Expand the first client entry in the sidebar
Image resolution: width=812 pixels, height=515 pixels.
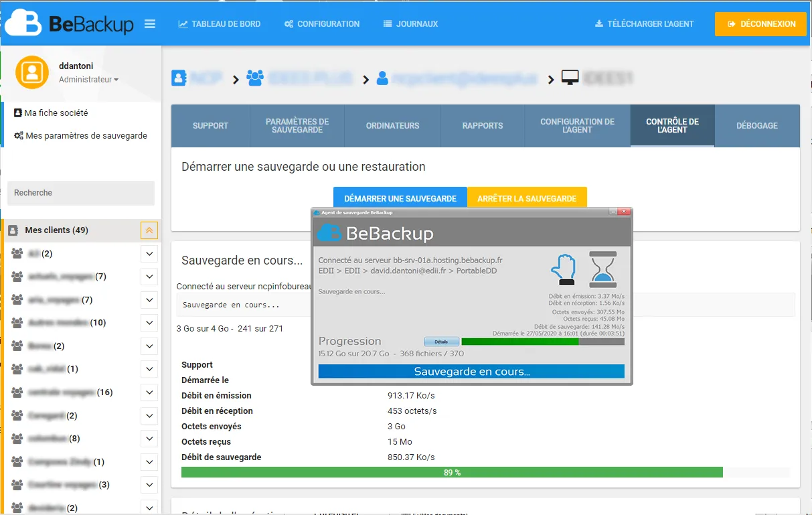click(149, 253)
